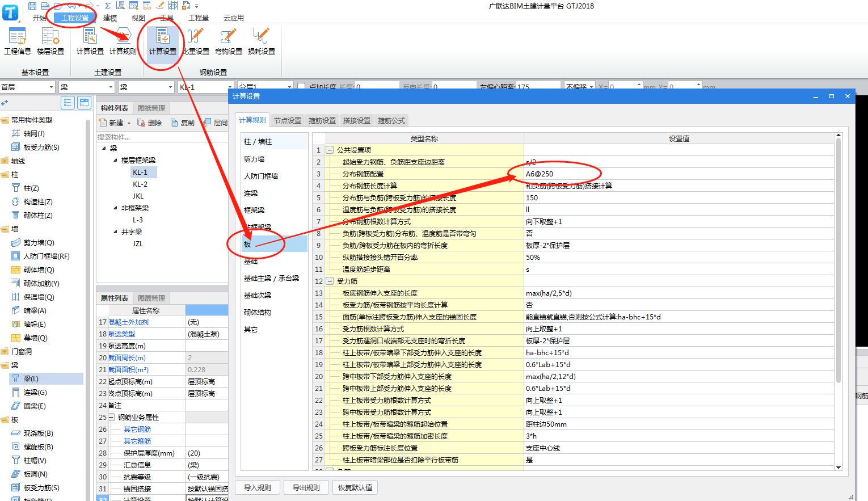
Task: Select 连梁(G) component type
Action: [35, 392]
